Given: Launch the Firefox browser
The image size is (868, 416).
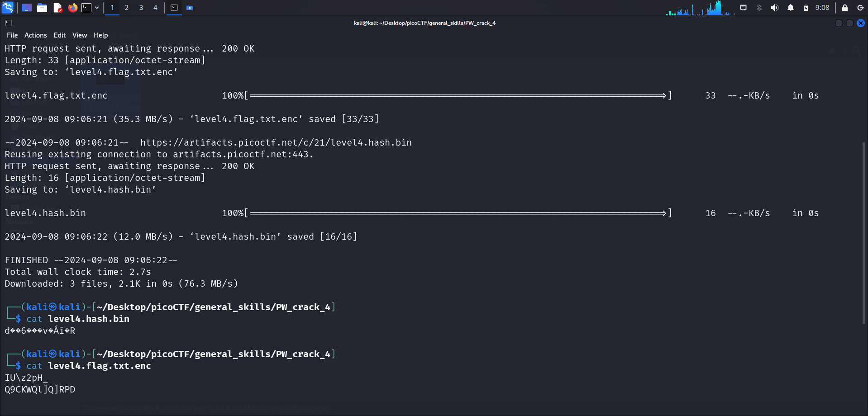Looking at the screenshot, I should pos(72,8).
